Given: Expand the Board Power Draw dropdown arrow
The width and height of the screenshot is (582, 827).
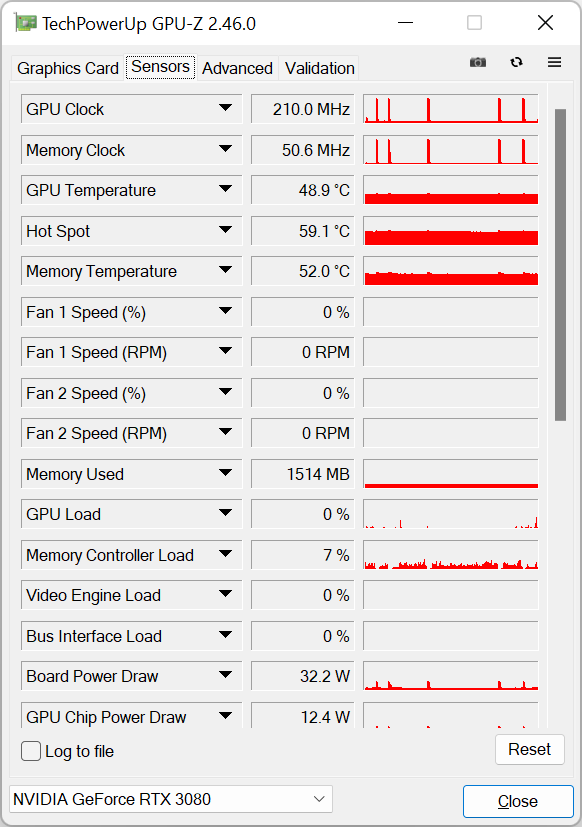Looking at the screenshot, I should click(225, 675).
